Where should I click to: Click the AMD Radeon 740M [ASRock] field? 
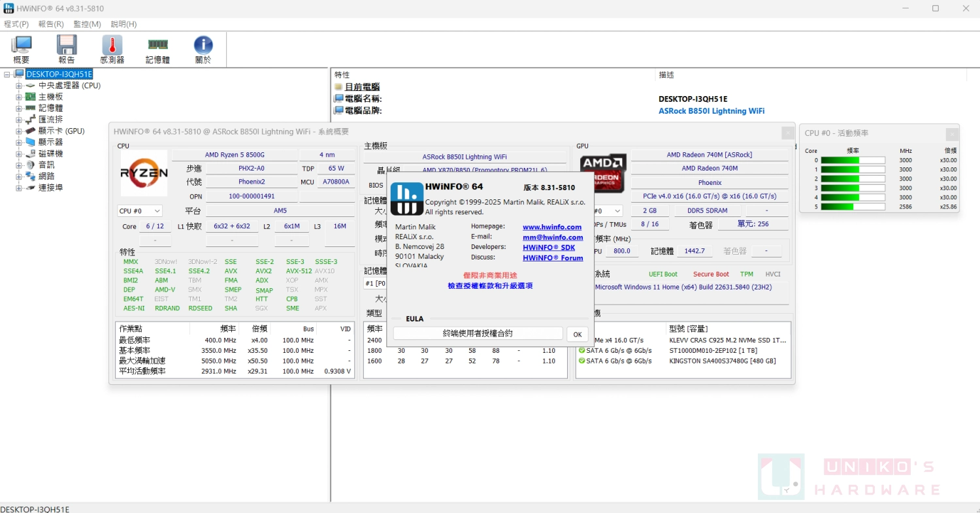710,155
